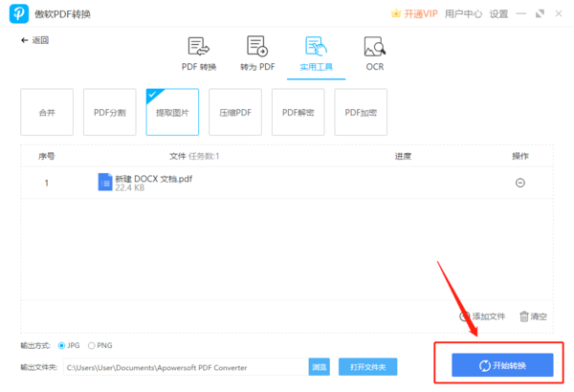Choose the PDF分割 tool tile
The width and height of the screenshot is (574, 392).
tap(110, 112)
